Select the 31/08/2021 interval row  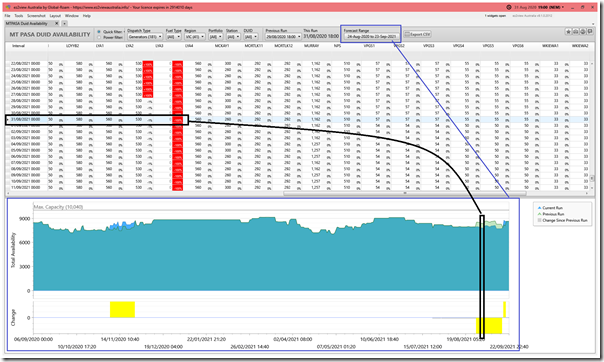[297, 120]
